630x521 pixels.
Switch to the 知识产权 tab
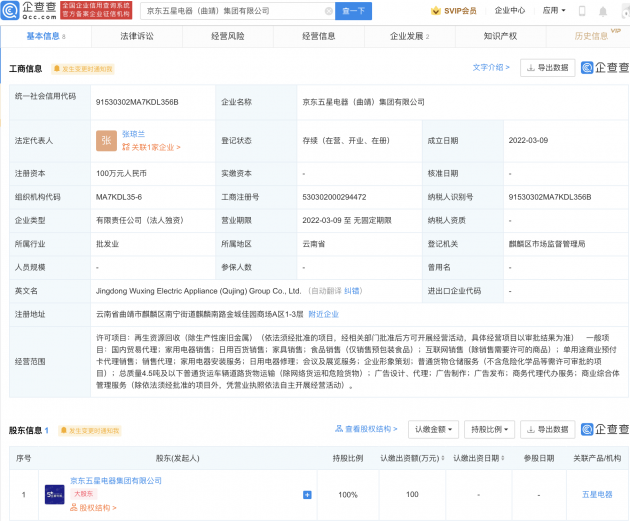click(x=500, y=36)
